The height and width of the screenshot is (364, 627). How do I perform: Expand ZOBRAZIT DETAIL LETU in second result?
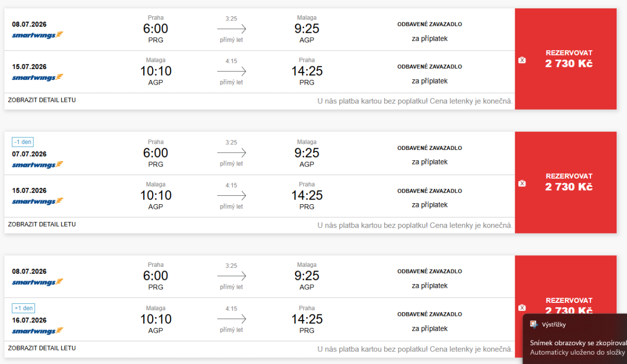(x=42, y=224)
